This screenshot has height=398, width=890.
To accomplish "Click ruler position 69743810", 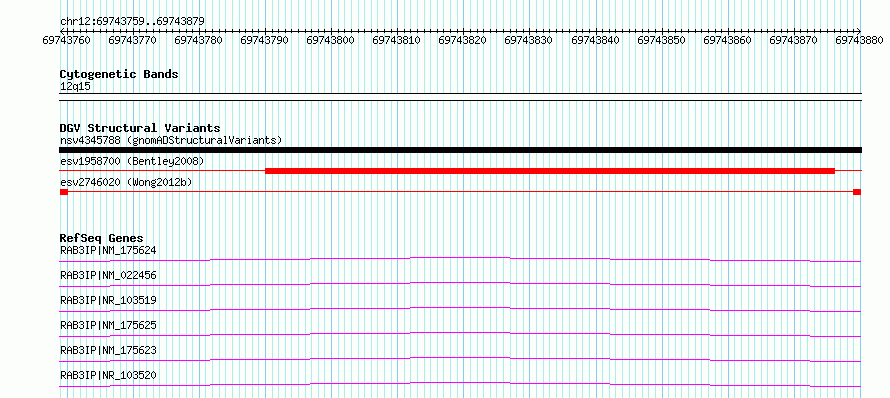I will click(x=397, y=40).
